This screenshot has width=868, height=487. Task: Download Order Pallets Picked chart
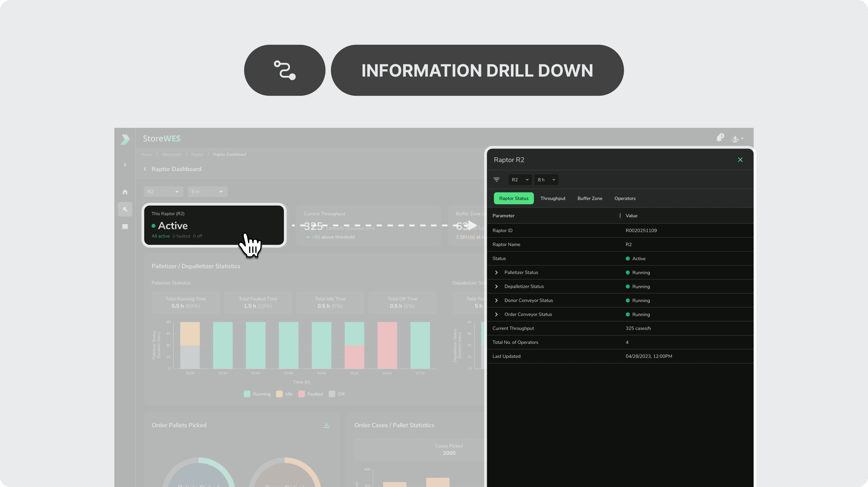pyautogui.click(x=326, y=425)
